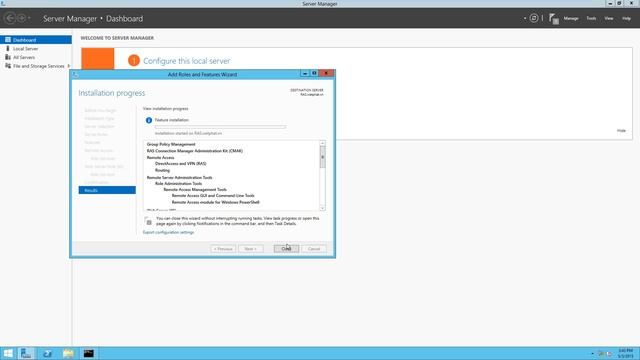
Task: Click Remote Access Management Tools entry
Action: pyautogui.click(x=195, y=189)
